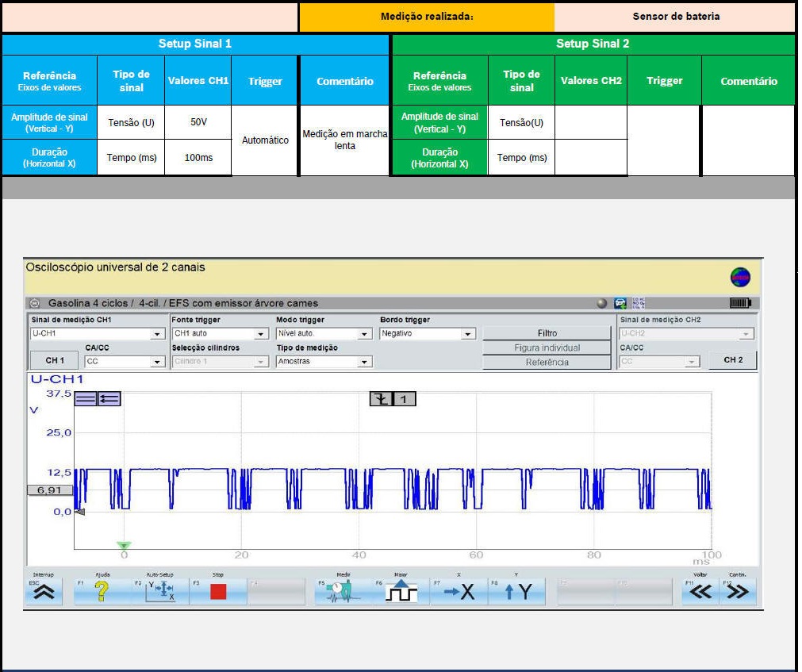This screenshot has height=672, width=802.
Task: Click the Medir measurement icon
Action: tap(343, 591)
